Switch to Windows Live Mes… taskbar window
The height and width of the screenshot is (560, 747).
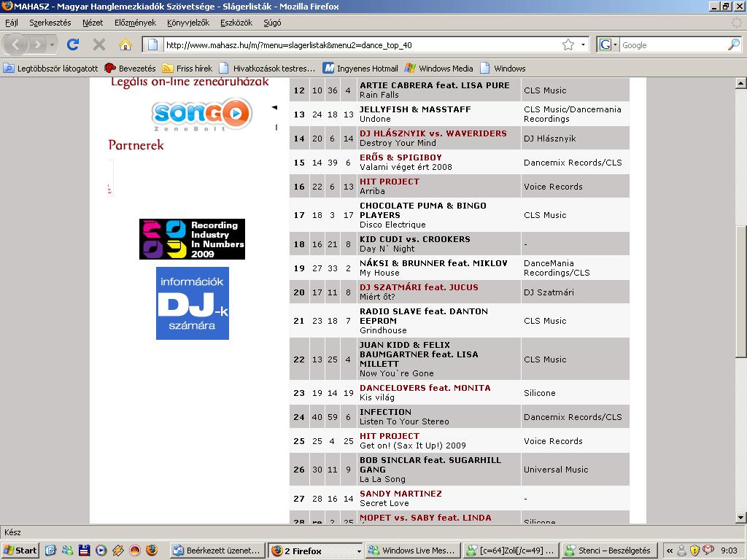[413, 551]
